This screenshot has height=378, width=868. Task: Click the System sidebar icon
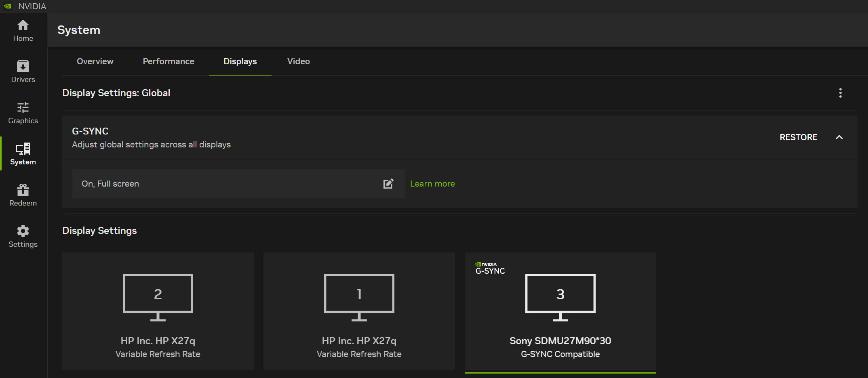point(23,154)
